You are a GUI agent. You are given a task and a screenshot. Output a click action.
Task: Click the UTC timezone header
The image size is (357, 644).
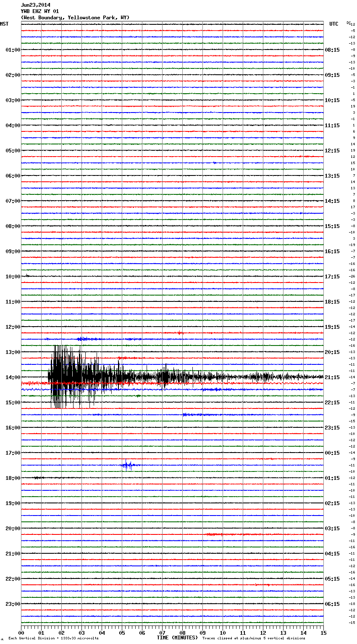point(334,24)
